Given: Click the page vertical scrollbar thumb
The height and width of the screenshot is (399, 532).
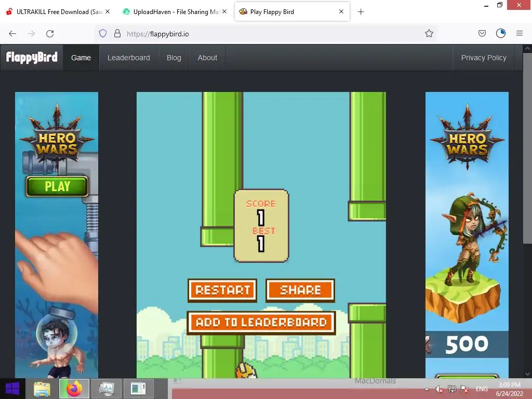Looking at the screenshot, I should click(527, 148).
